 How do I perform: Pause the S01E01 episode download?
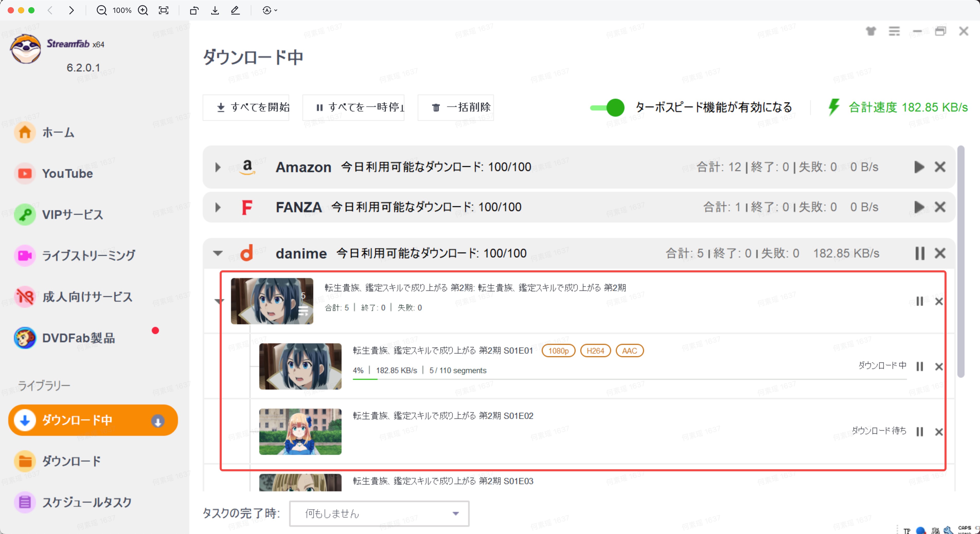pyautogui.click(x=920, y=366)
